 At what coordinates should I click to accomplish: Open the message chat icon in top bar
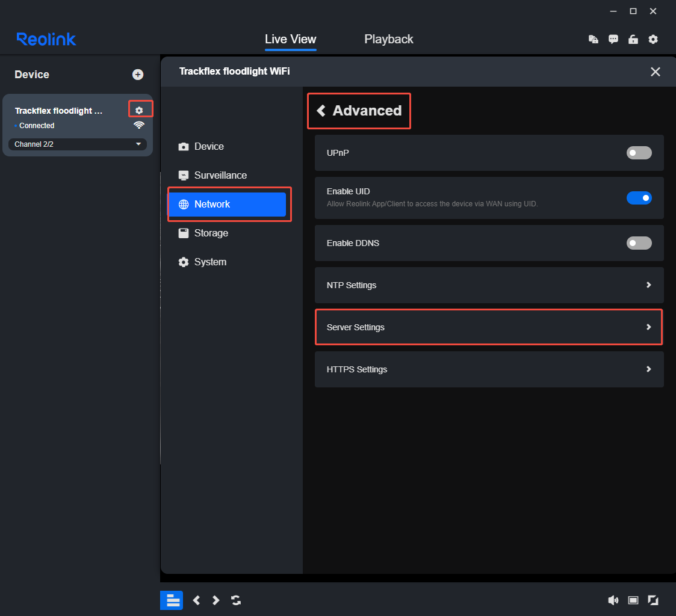click(613, 39)
